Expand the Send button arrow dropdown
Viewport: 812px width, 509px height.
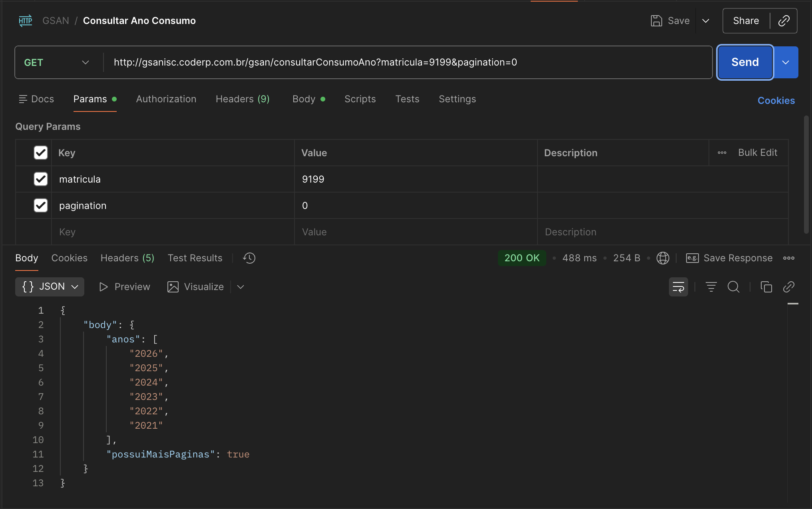click(x=786, y=62)
